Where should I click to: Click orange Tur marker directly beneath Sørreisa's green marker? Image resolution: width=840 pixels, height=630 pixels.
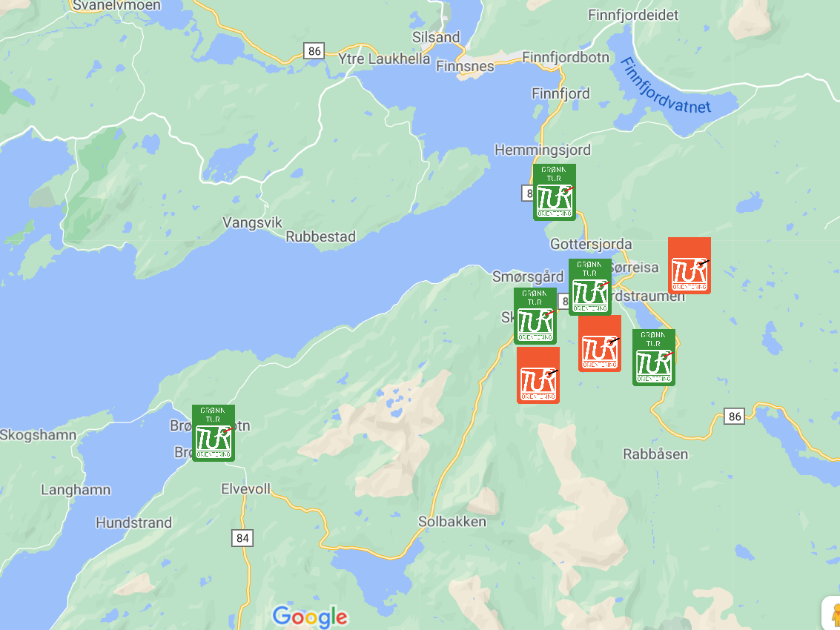point(600,343)
